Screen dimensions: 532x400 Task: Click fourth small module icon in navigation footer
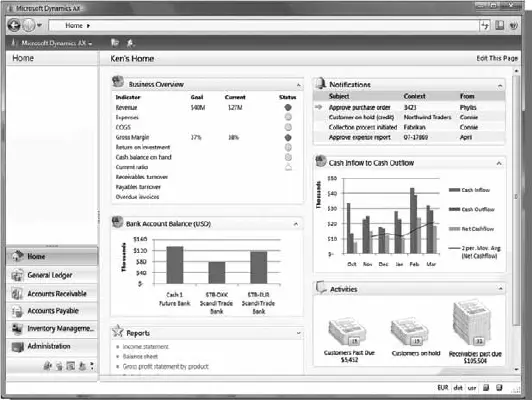point(82,366)
